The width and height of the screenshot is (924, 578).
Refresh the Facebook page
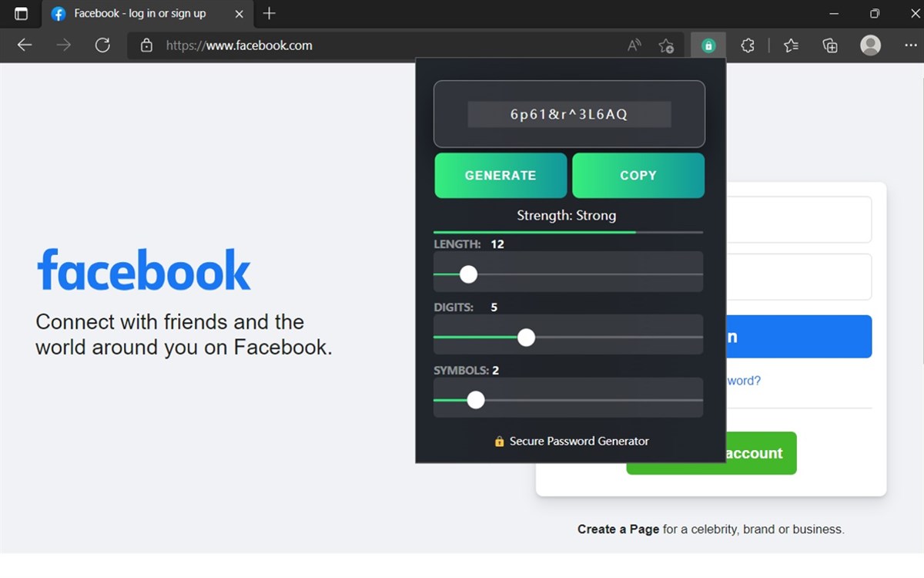[x=102, y=45]
